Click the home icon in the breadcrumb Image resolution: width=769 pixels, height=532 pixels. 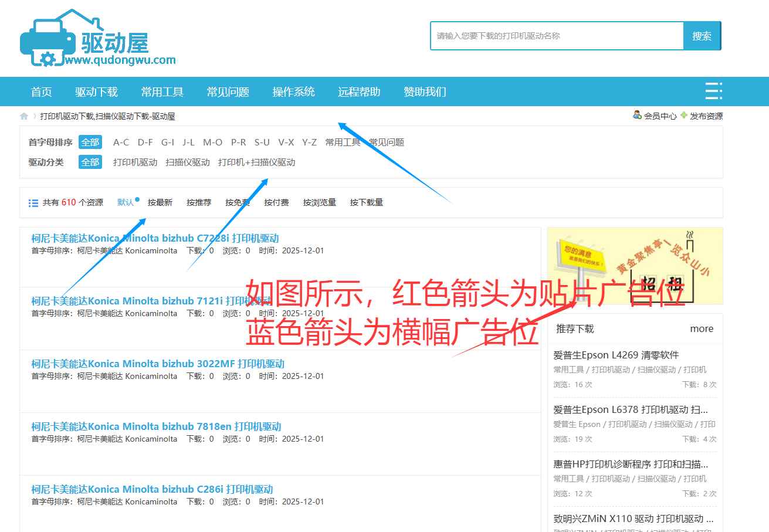point(23,116)
